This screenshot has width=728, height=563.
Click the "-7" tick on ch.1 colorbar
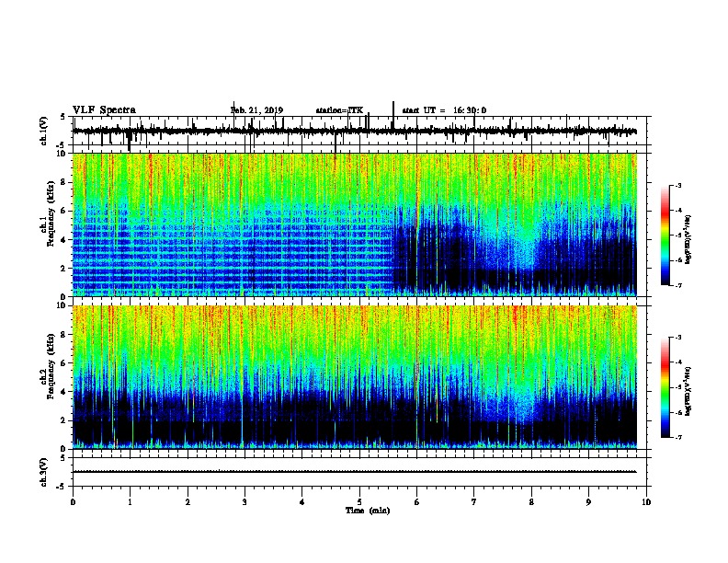coord(677,285)
